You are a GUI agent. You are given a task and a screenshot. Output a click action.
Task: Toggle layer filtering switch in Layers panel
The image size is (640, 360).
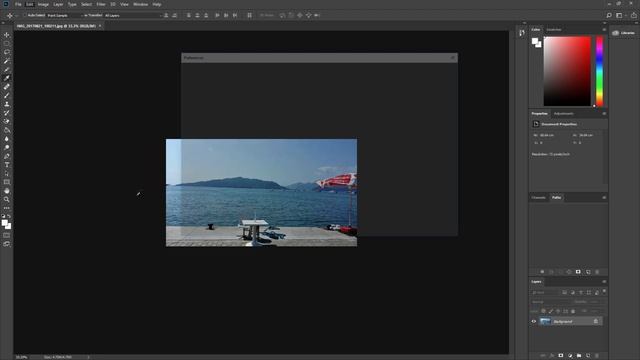pos(604,291)
